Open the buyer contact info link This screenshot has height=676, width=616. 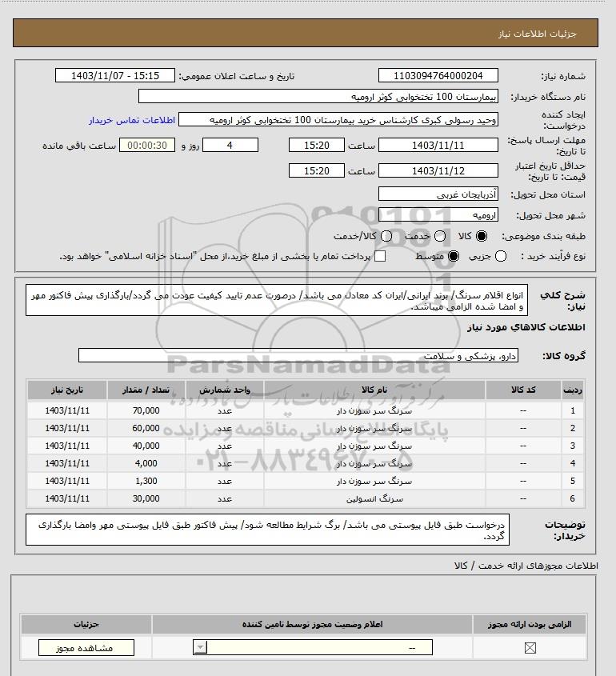point(132,120)
